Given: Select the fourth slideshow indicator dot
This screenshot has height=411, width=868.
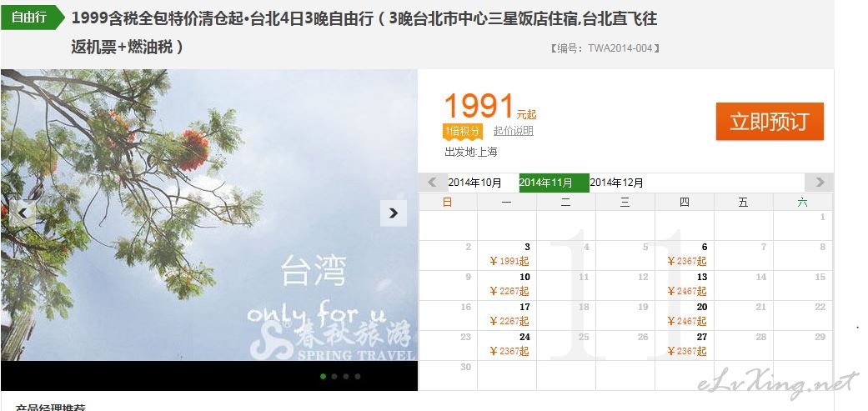Looking at the screenshot, I should (358, 376).
